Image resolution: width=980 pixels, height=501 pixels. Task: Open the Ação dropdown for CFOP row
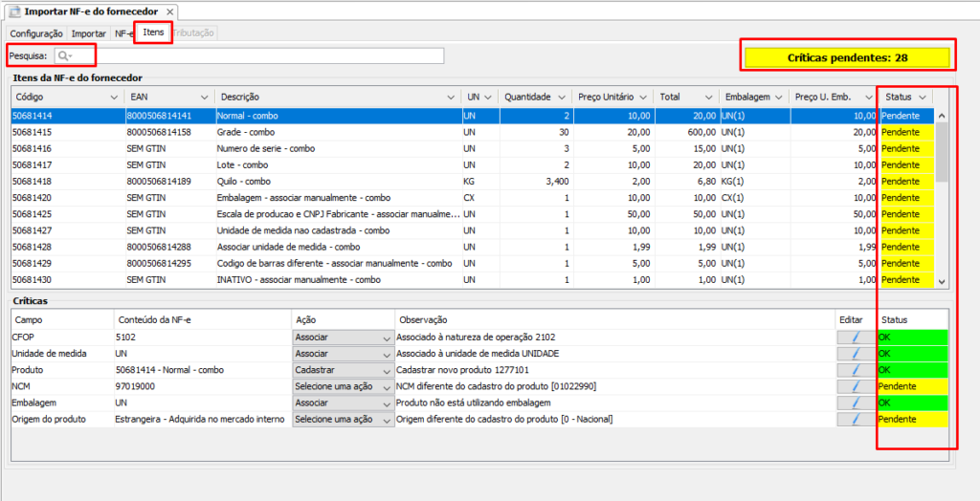[x=386, y=338]
